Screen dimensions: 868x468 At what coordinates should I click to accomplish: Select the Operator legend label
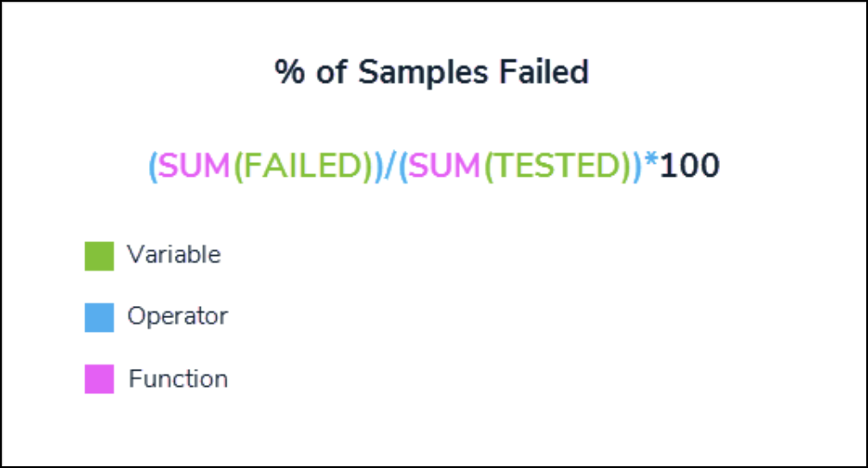[177, 316]
